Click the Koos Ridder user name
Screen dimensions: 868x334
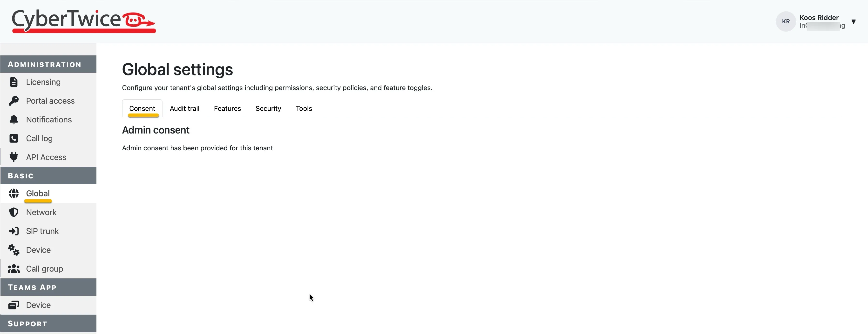(819, 18)
